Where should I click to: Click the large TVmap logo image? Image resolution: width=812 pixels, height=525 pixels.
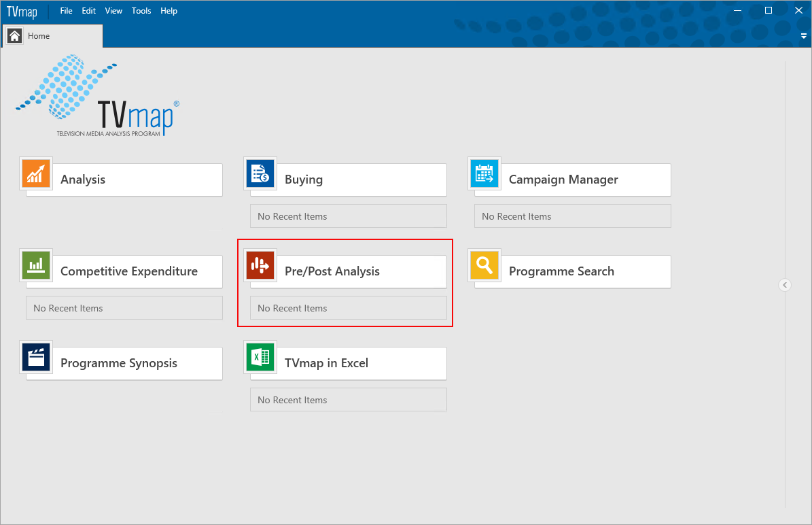click(x=97, y=96)
